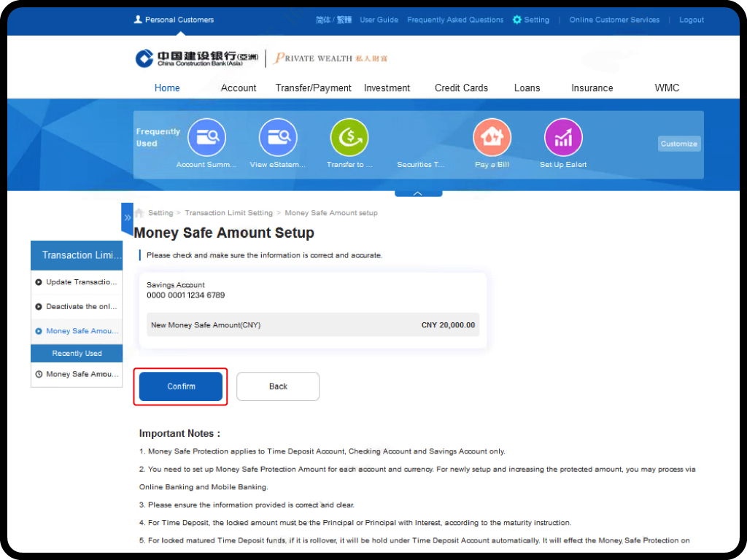The height and width of the screenshot is (560, 747).
Task: Expand the Update Transaction sidebar item
Action: [x=77, y=282]
